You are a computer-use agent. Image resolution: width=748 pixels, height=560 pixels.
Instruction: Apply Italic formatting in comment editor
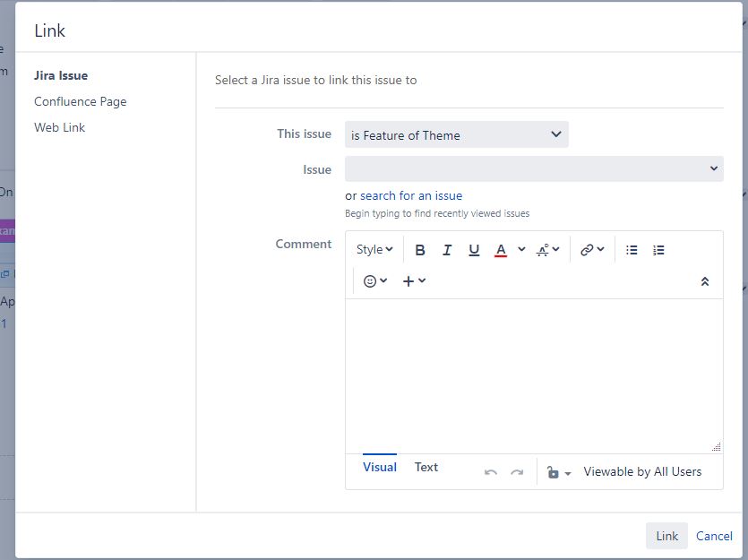[446, 250]
